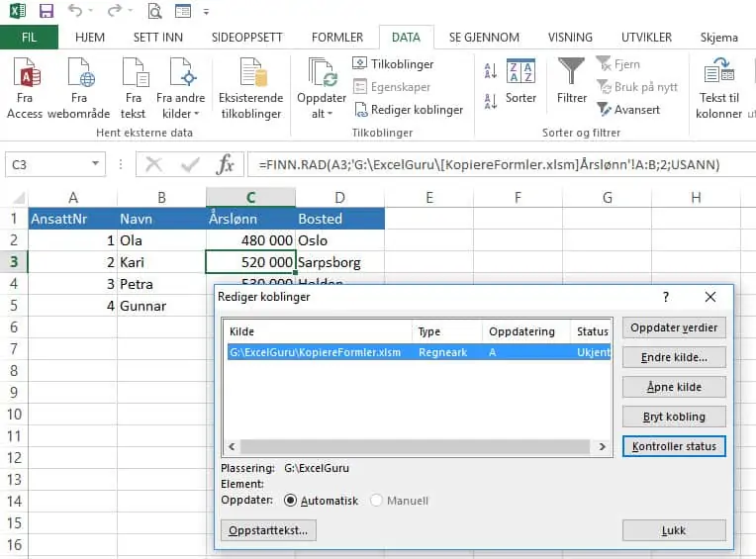
Task: Click the Excel application icon
Action: (x=18, y=11)
